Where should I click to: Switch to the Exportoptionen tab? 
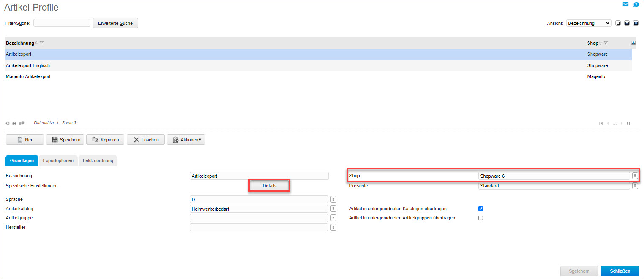pos(58,160)
